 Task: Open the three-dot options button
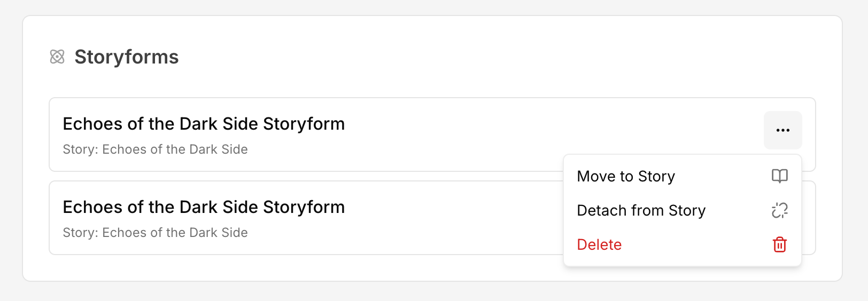(782, 130)
